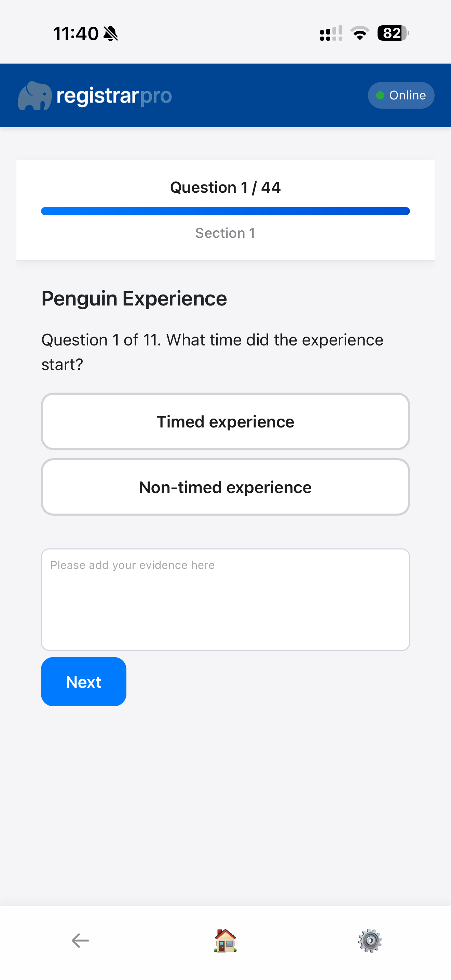Click the muted notifications bell icon

(110, 33)
